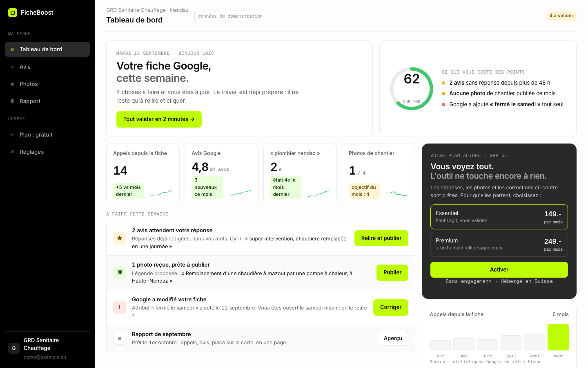This screenshot has width=588, height=368.
Task: Select the Premium plan at 249.-
Action: pyautogui.click(x=499, y=244)
